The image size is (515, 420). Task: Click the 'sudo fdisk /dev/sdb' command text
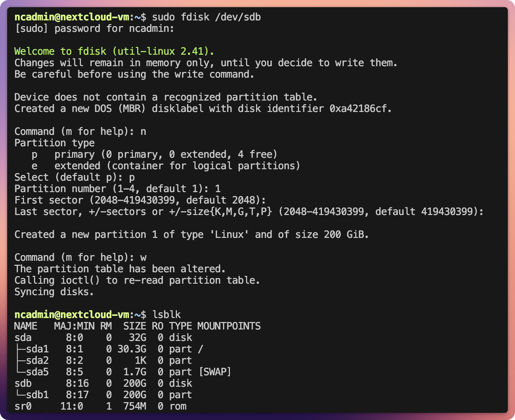pos(206,17)
